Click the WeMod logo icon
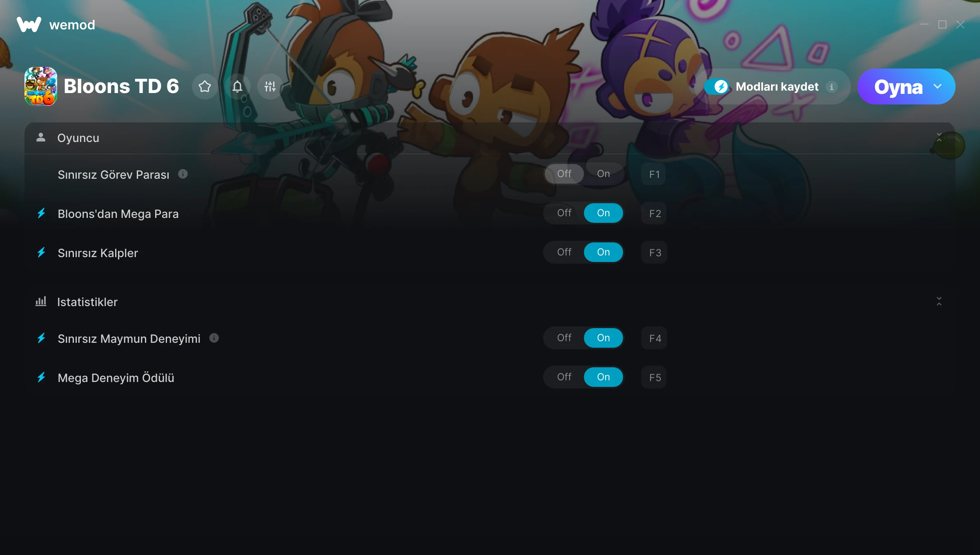Viewport: 980px width, 555px height. (29, 24)
